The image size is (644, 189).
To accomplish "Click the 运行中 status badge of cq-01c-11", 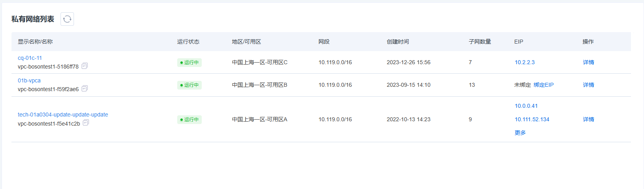I will pos(189,63).
